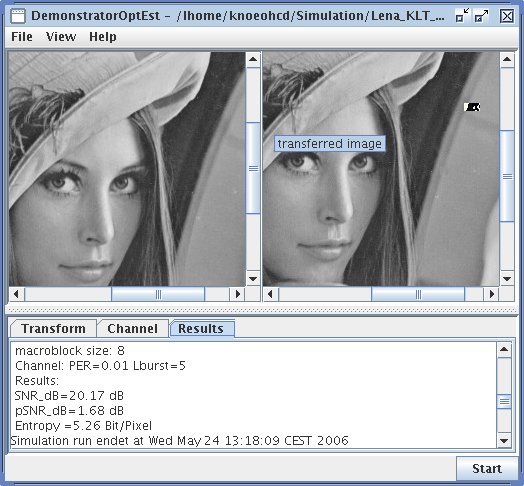This screenshot has height=486, width=524.
Task: Click the transferred Lena image on the right
Action: click(381, 169)
